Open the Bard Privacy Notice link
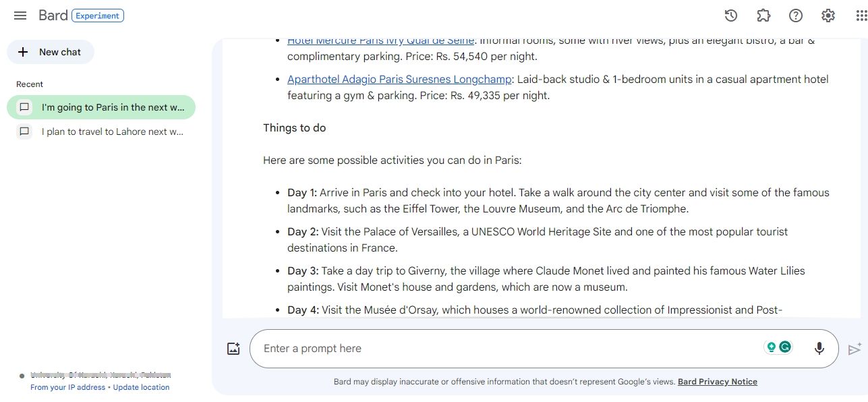Image resolution: width=868 pixels, height=402 pixels. point(717,382)
